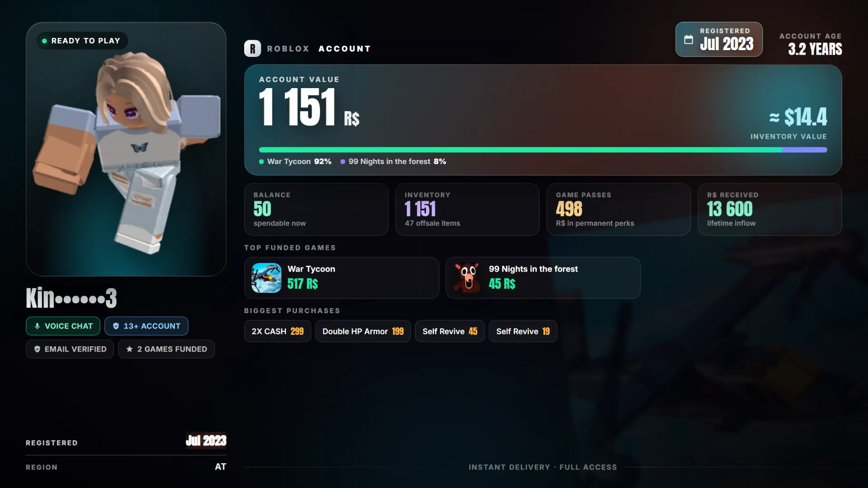Click the 45 R$ amount under 99 Nights
The image size is (868, 488).
click(502, 284)
